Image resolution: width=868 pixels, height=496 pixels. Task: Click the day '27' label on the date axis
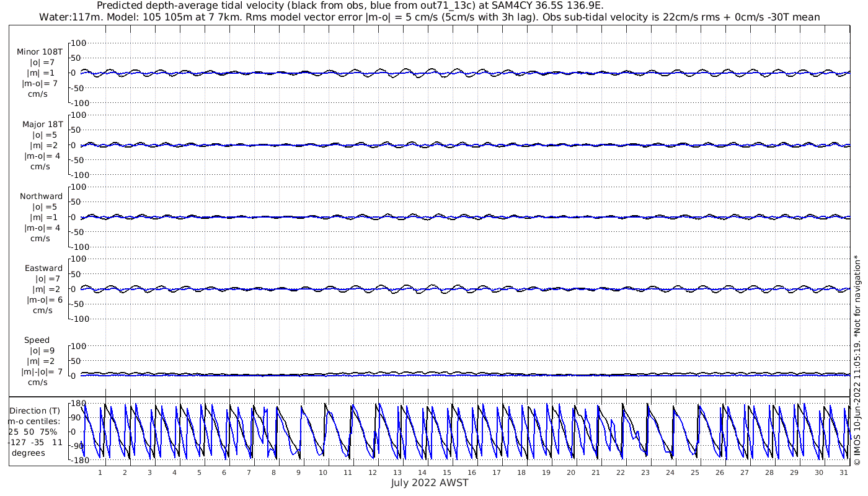coord(745,472)
